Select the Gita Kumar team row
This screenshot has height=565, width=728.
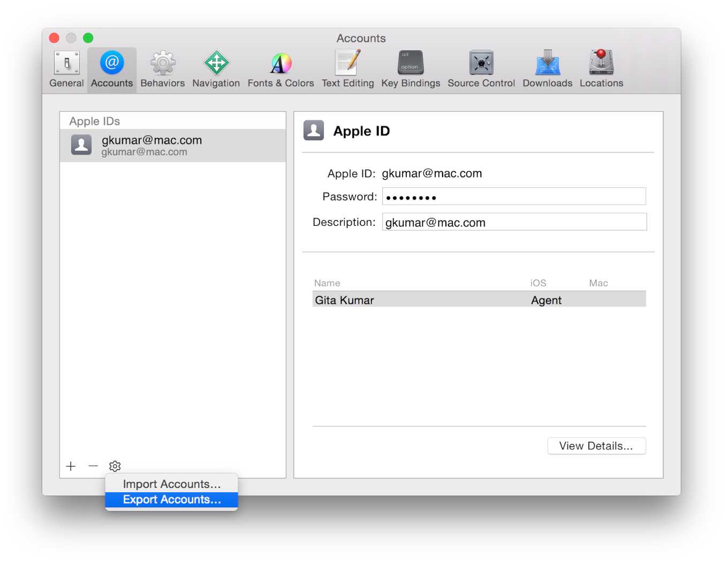pyautogui.click(x=479, y=300)
